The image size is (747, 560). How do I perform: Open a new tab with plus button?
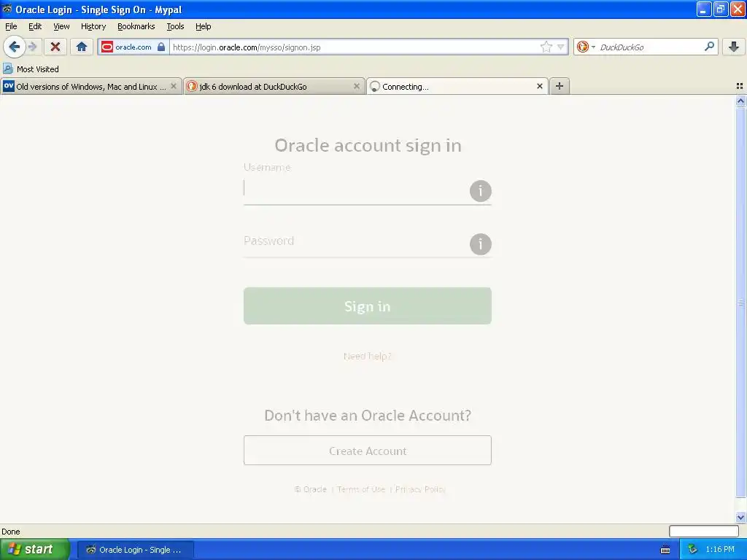560,86
